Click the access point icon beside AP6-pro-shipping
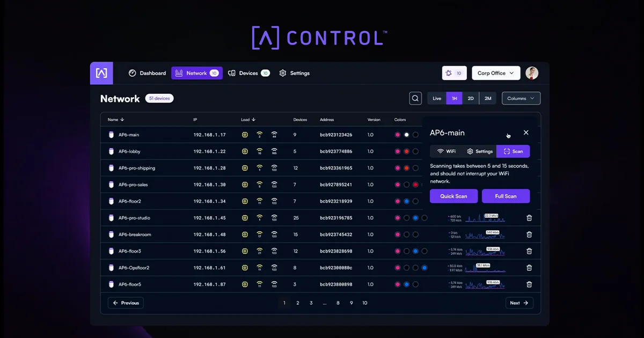The image size is (644, 338). coord(111,168)
